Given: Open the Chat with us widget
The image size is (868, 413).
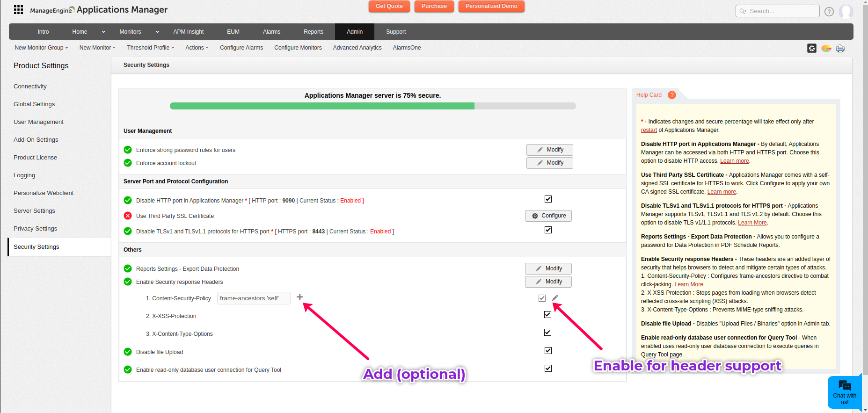Looking at the screenshot, I should (845, 392).
